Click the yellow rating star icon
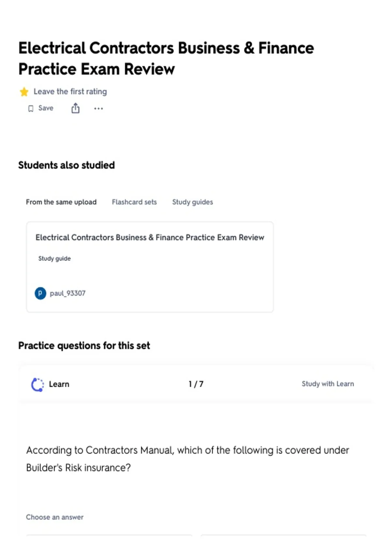The width and height of the screenshot is (392, 556). [x=24, y=92]
